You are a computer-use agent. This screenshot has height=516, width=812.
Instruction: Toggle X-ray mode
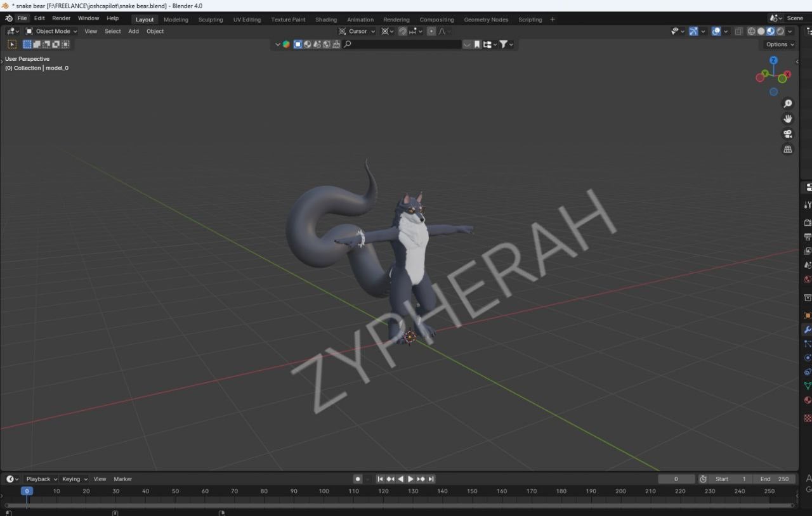tap(739, 31)
